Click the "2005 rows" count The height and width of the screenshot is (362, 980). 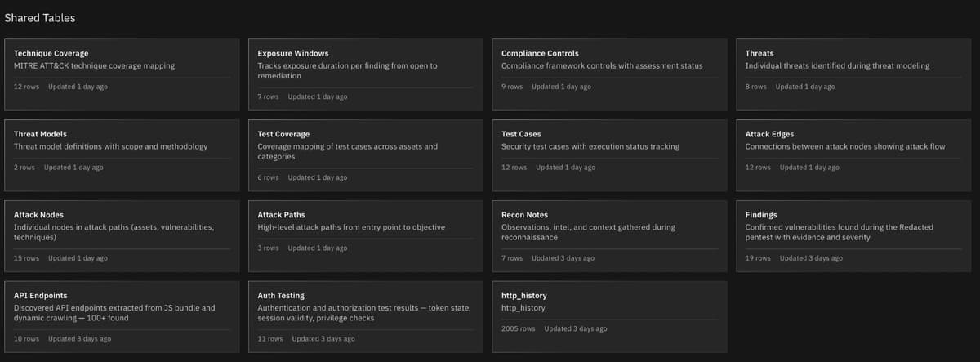coord(519,328)
